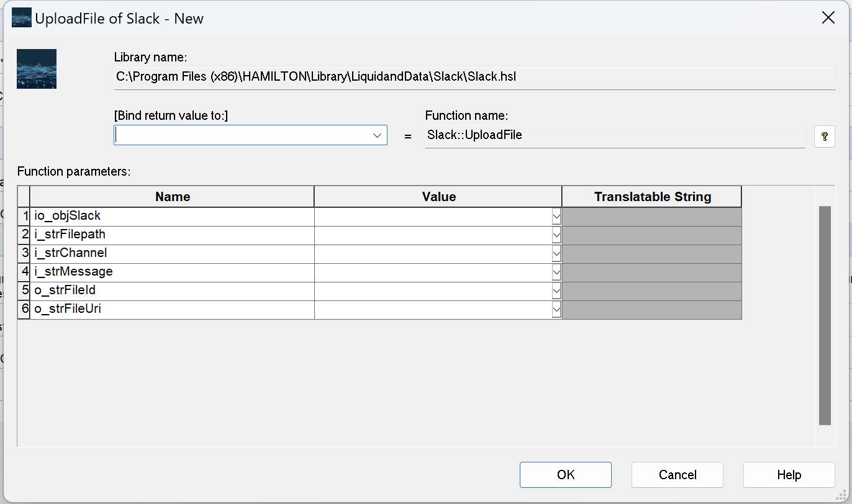This screenshot has width=852, height=504.
Task: Select the o_strFileUri parameter name
Action: click(173, 310)
